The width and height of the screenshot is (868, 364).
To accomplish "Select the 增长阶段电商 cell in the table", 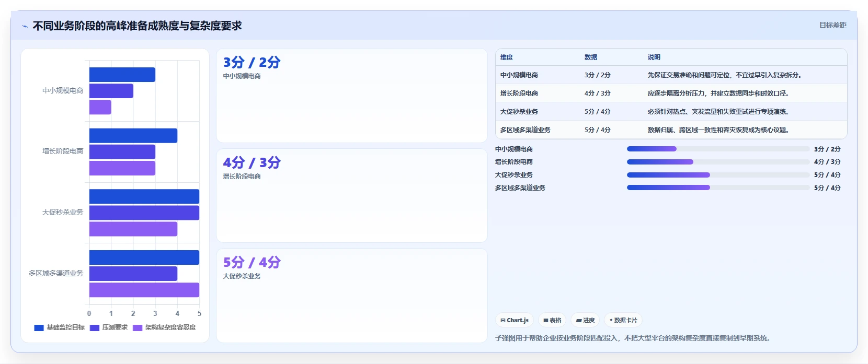I will 519,93.
